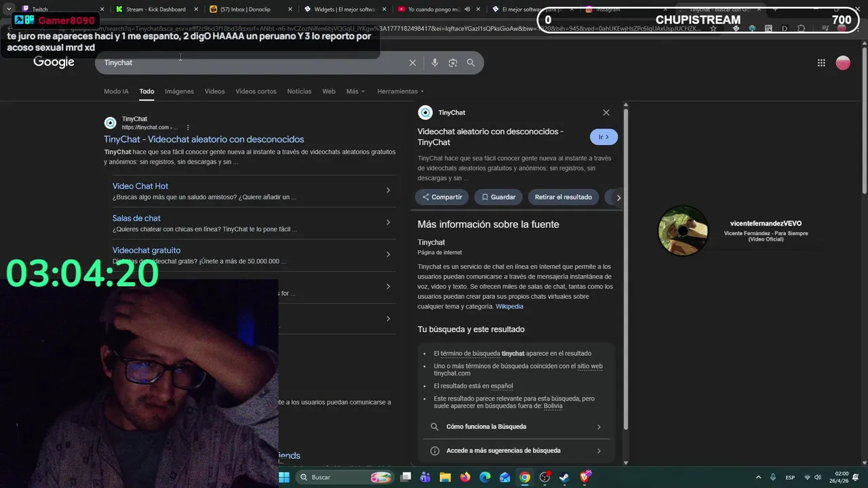This screenshot has width=868, height=488.
Task: Expand chevron on Video Chat Hot row
Action: pyautogui.click(x=388, y=190)
